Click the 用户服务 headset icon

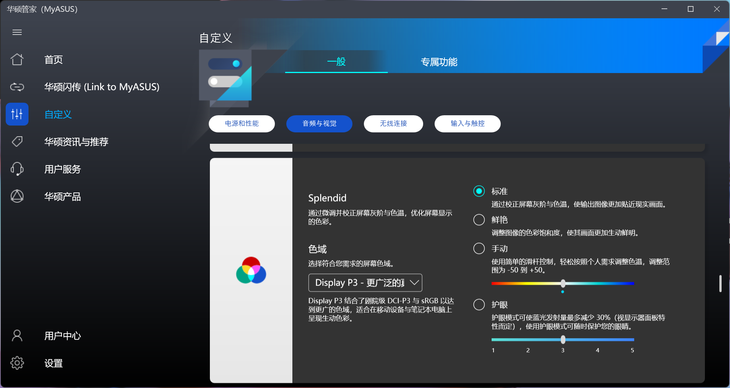click(x=17, y=169)
